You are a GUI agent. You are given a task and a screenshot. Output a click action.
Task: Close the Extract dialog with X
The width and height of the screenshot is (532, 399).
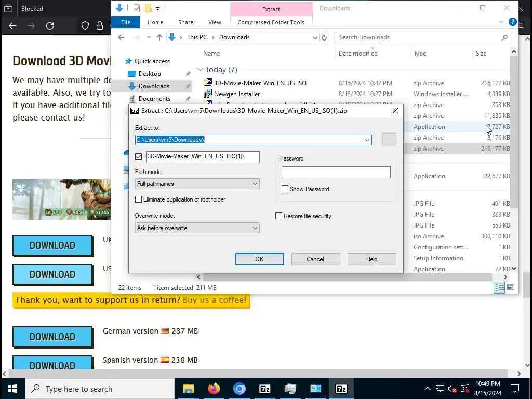[x=395, y=111]
